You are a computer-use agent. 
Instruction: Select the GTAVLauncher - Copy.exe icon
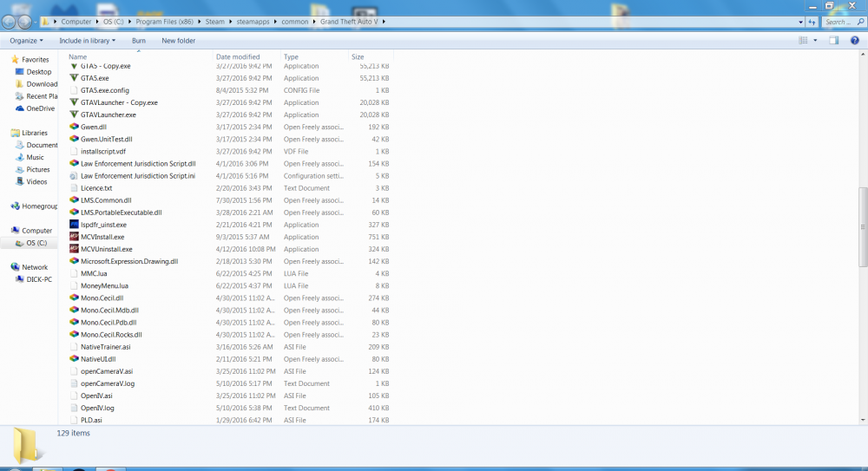coord(74,102)
